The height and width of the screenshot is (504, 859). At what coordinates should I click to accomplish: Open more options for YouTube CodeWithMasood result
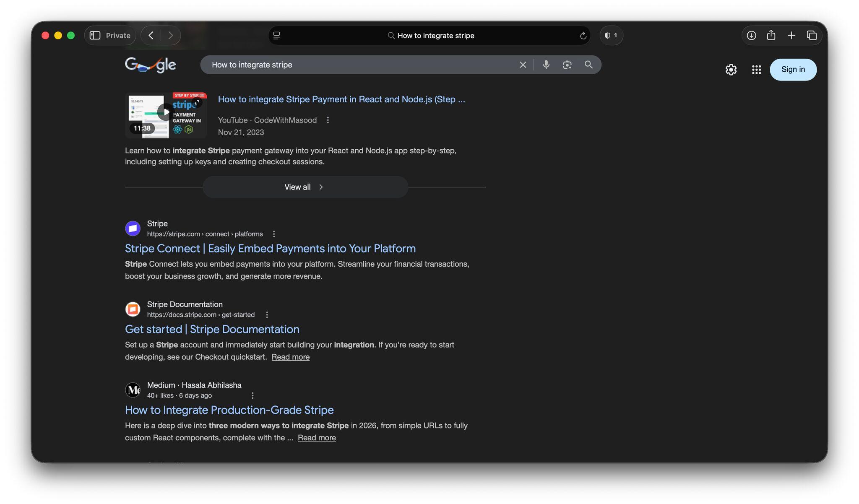click(x=328, y=120)
